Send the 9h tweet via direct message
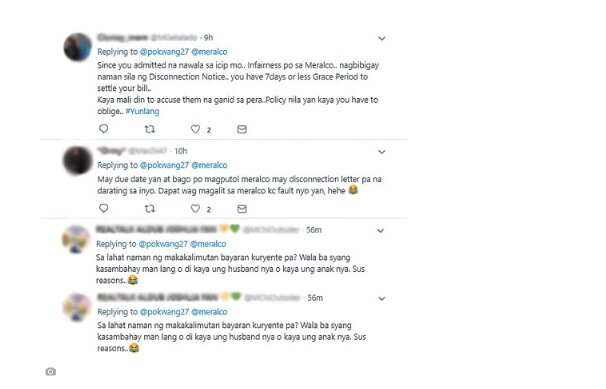Screen dimensions: 606x389 pyautogui.click(x=242, y=129)
